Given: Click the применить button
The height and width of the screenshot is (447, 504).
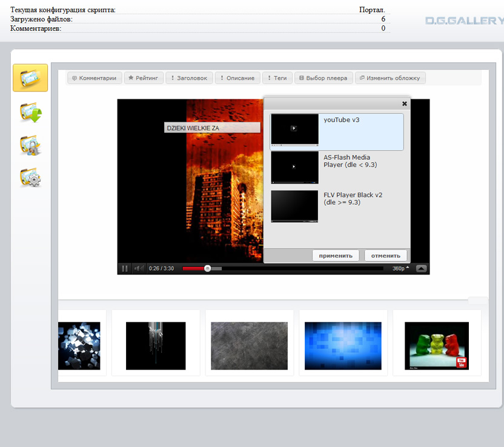Looking at the screenshot, I should 336,256.
